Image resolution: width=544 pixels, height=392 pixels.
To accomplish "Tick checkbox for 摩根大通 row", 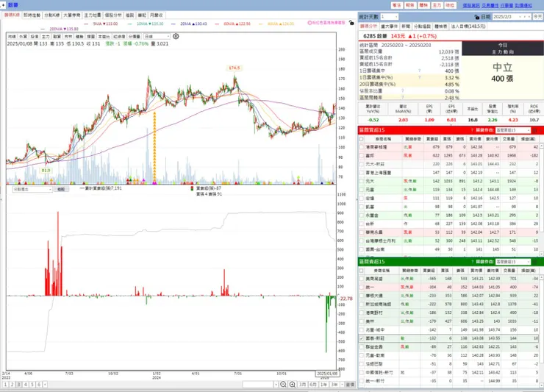I will 362,296.
